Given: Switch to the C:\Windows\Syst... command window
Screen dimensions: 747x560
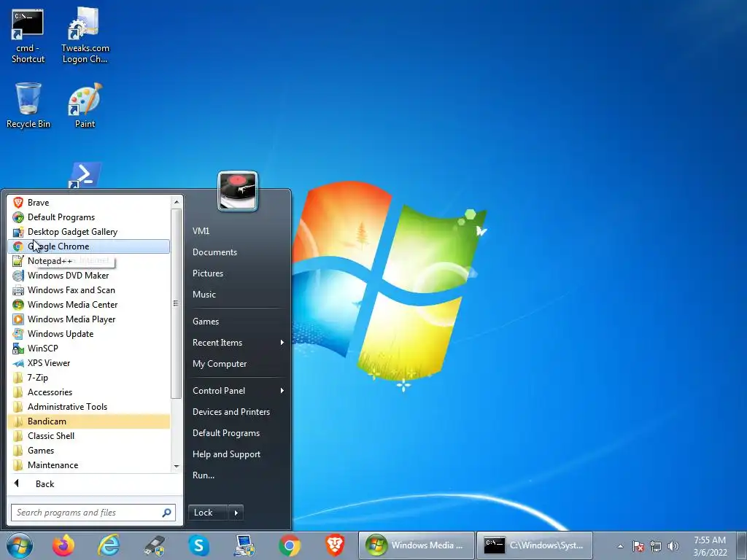Looking at the screenshot, I should (535, 545).
